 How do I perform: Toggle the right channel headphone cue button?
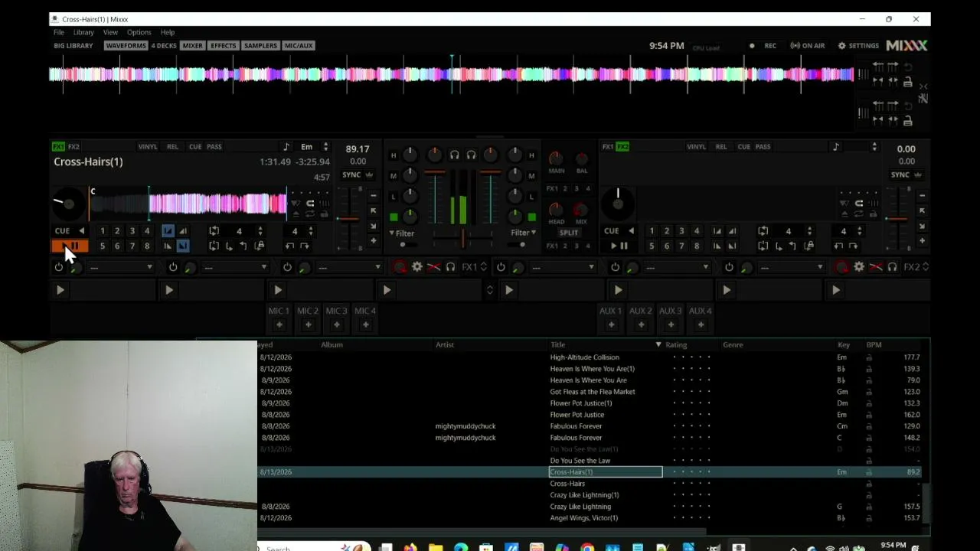(471, 155)
